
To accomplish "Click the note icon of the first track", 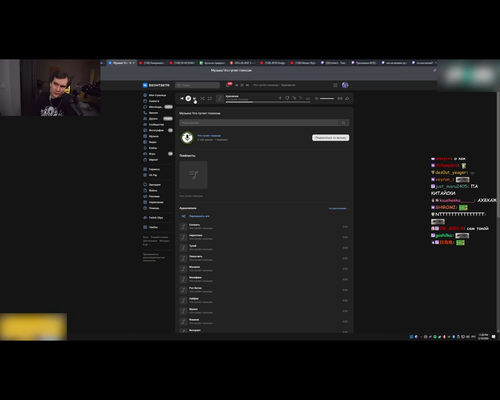I will [183, 227].
